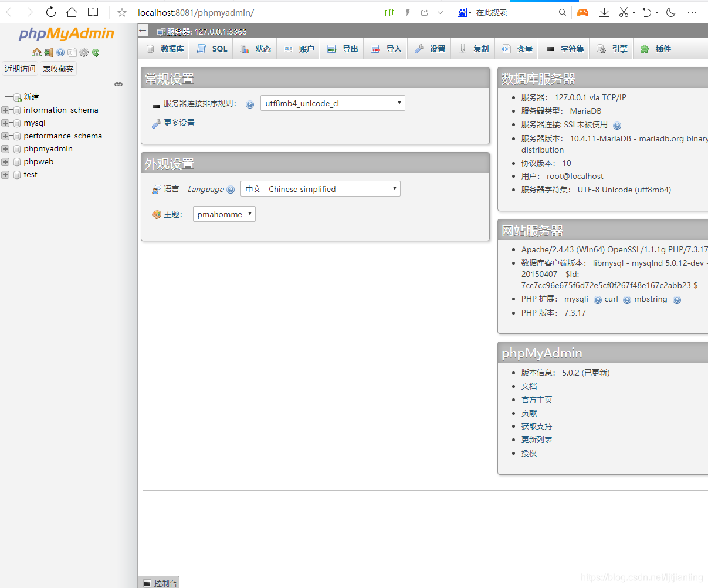Open the 导入 (Import) tab
The height and width of the screenshot is (588, 708).
386,49
